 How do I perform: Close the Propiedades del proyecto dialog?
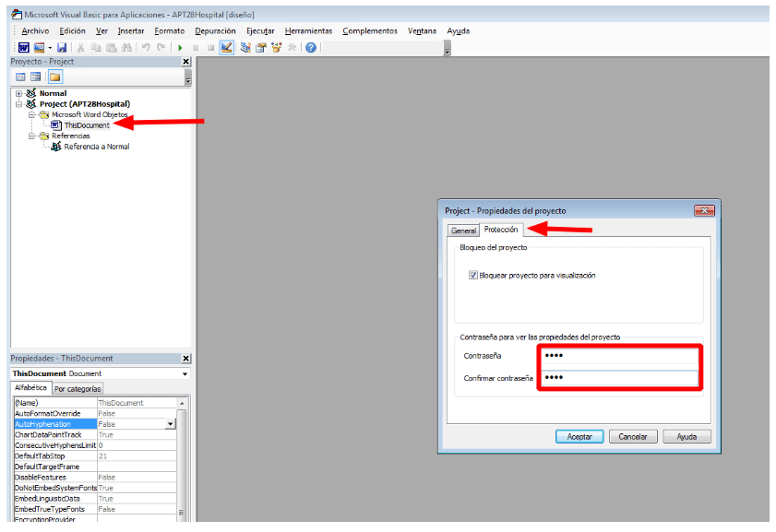[704, 210]
